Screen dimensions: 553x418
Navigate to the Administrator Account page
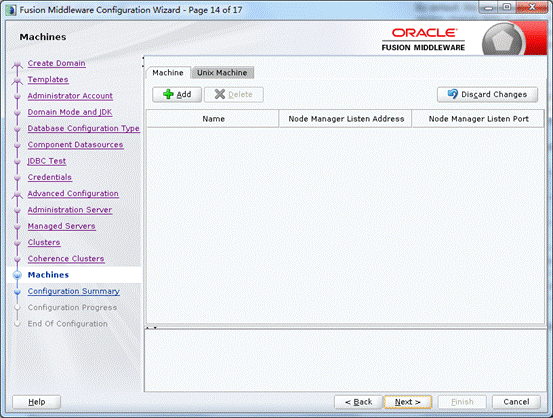(x=70, y=96)
